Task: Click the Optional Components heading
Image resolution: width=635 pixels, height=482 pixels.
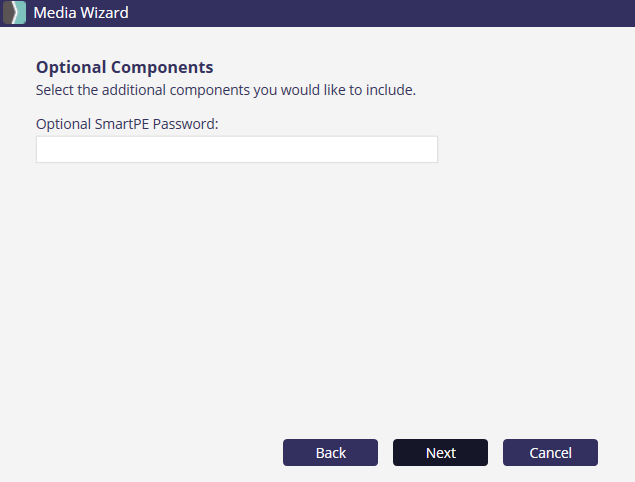Action: click(125, 68)
